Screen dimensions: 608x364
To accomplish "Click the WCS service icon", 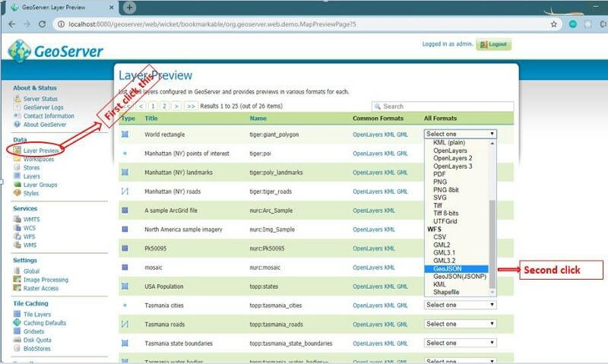I will click(x=17, y=227).
